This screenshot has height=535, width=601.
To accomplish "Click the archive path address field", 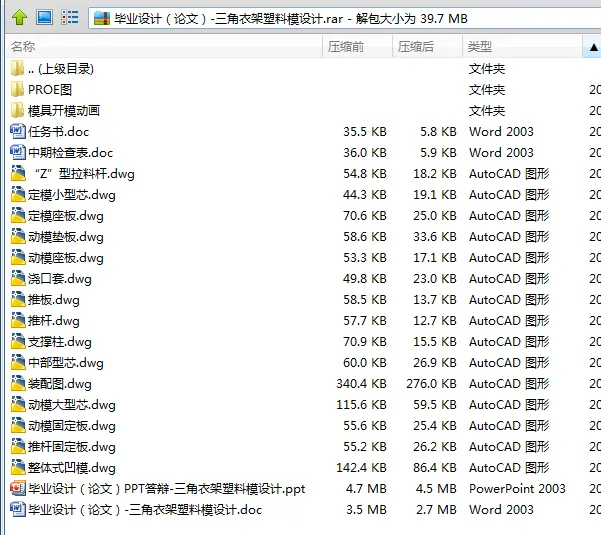I will point(345,18).
